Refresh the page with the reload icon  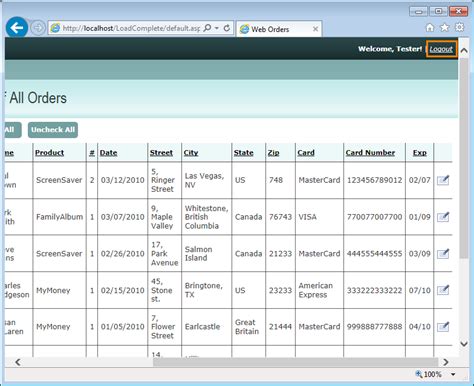(227, 28)
